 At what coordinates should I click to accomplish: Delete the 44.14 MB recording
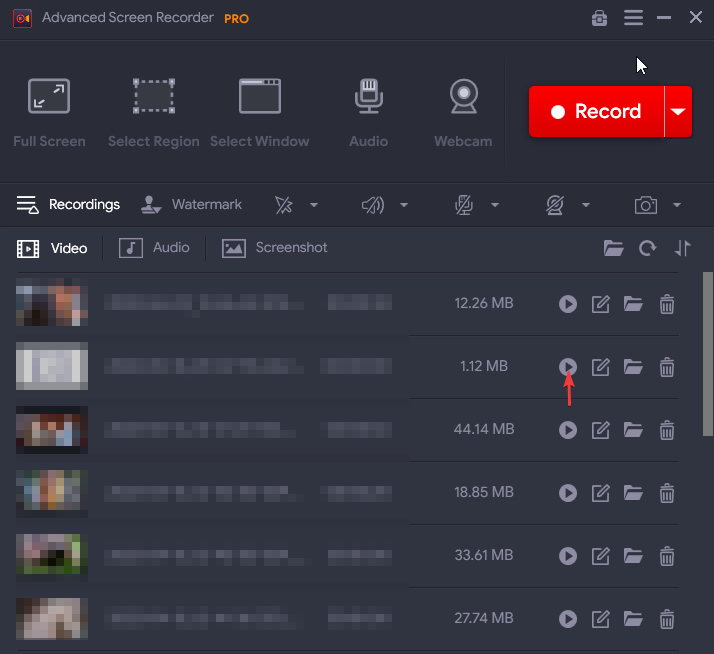(667, 430)
